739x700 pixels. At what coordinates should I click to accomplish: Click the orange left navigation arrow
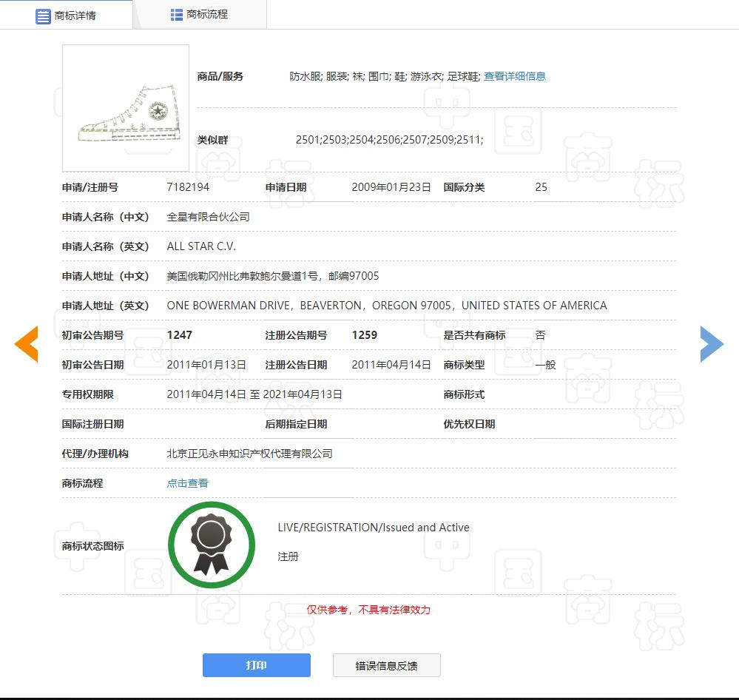tap(27, 344)
